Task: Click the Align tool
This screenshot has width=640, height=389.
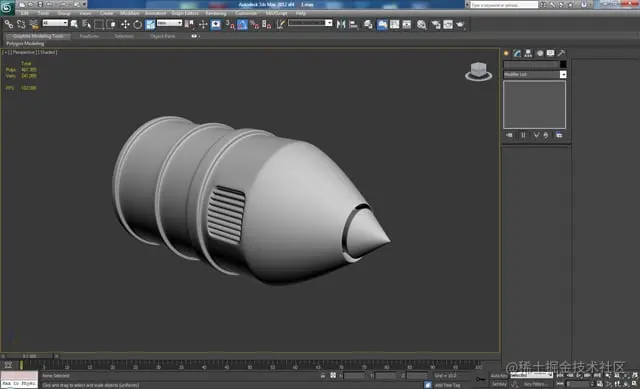Action: [x=353, y=24]
